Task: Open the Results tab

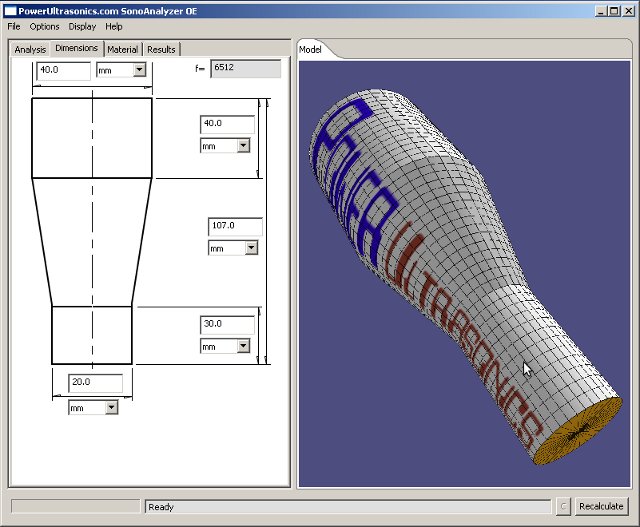Action: pyautogui.click(x=161, y=49)
